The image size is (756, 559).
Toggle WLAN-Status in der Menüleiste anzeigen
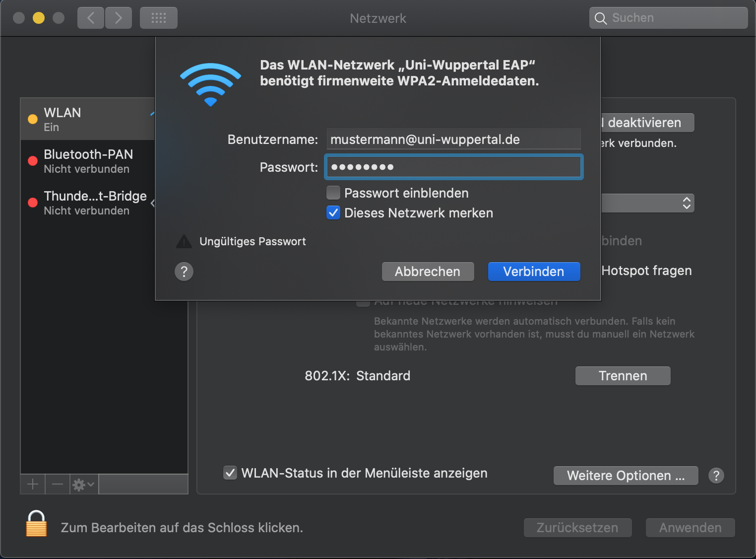pyautogui.click(x=230, y=473)
